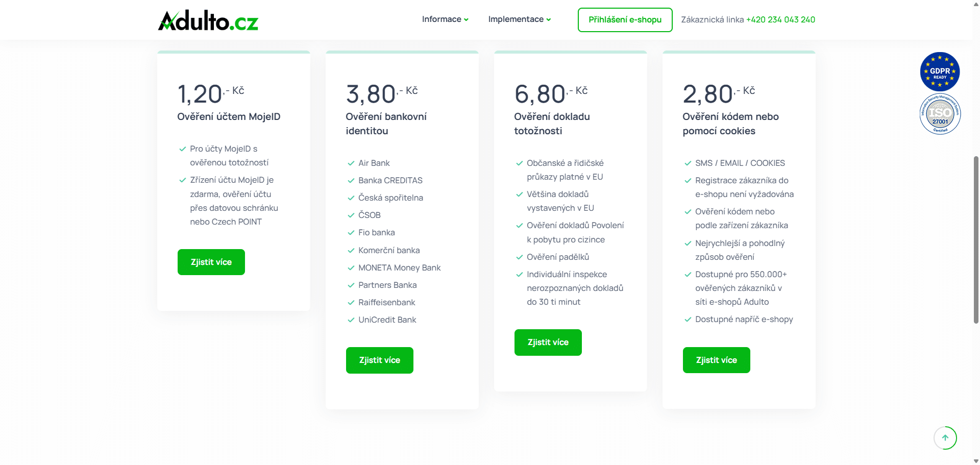Click the text Nejrychlejší a pohodlný způsob ověření
This screenshot has width=980, height=465.
coord(740,250)
